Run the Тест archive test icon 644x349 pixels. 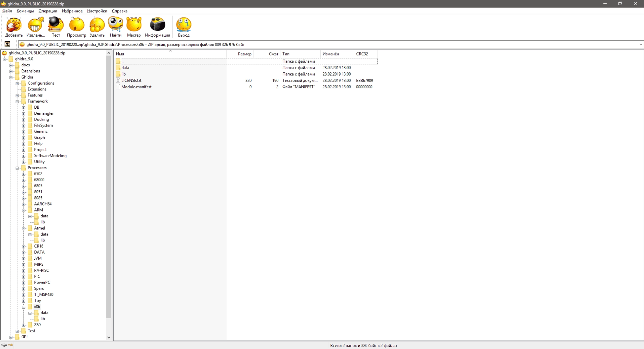pyautogui.click(x=56, y=27)
